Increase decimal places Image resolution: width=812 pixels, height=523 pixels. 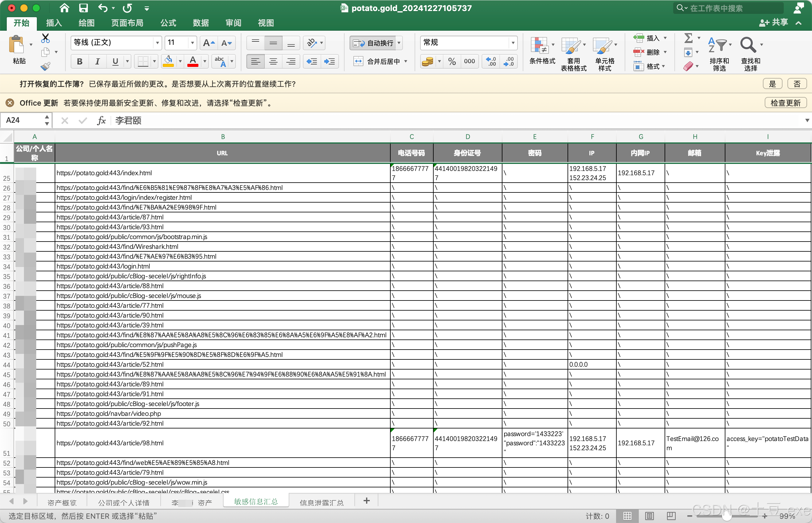490,61
